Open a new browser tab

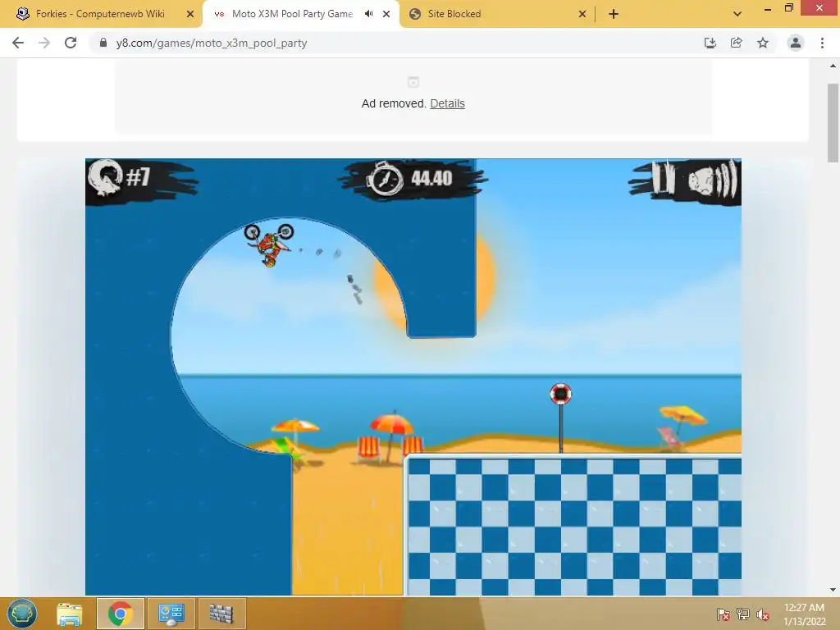coord(614,14)
